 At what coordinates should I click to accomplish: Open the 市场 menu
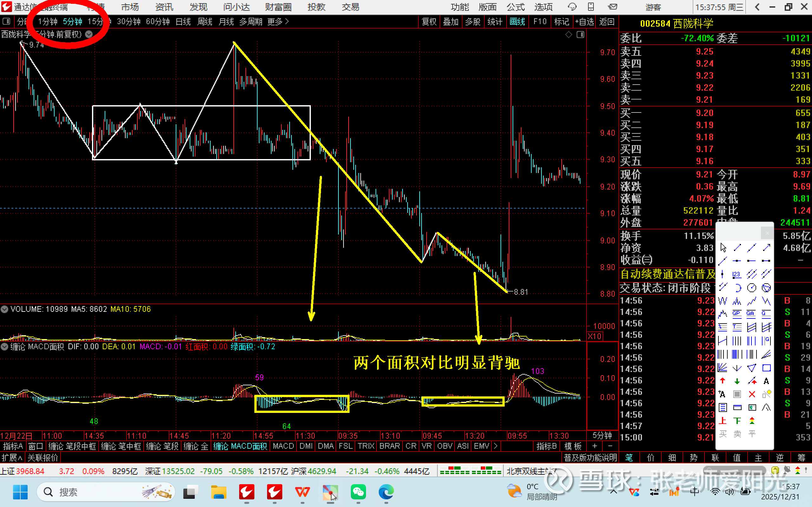130,7
